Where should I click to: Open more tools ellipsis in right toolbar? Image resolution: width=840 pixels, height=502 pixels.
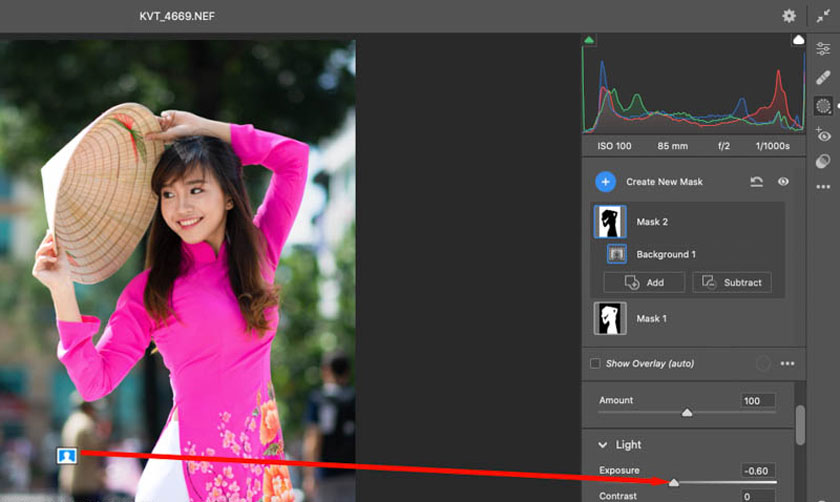[823, 187]
